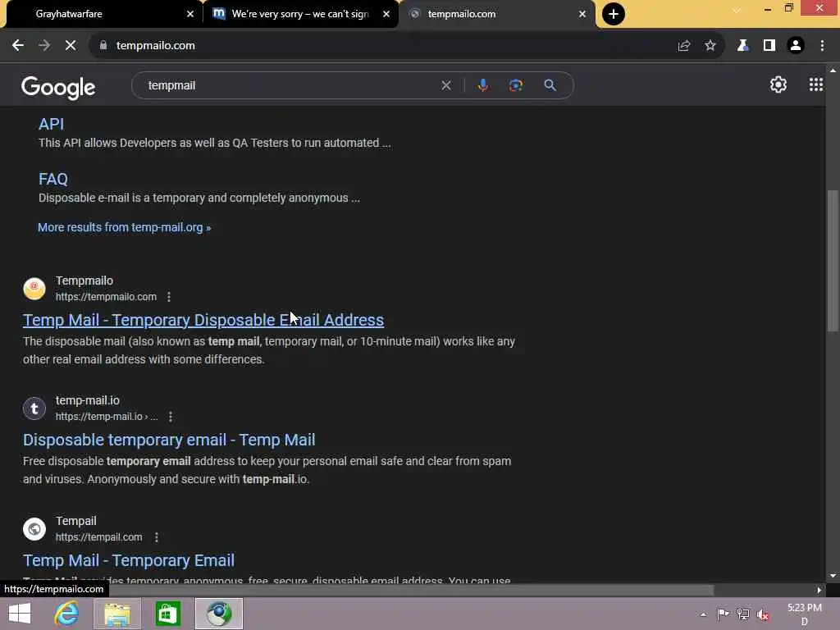840x630 pixels.
Task: Submit search with magnifier icon
Action: point(550,85)
